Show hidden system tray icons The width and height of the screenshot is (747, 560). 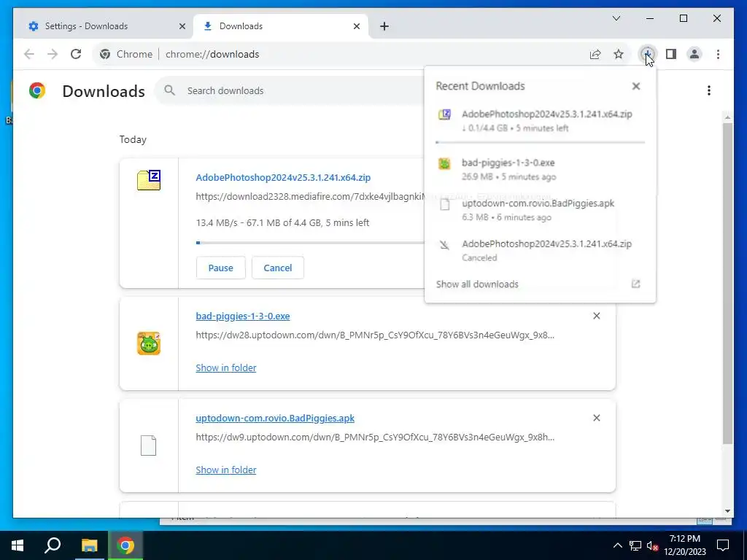tap(617, 545)
